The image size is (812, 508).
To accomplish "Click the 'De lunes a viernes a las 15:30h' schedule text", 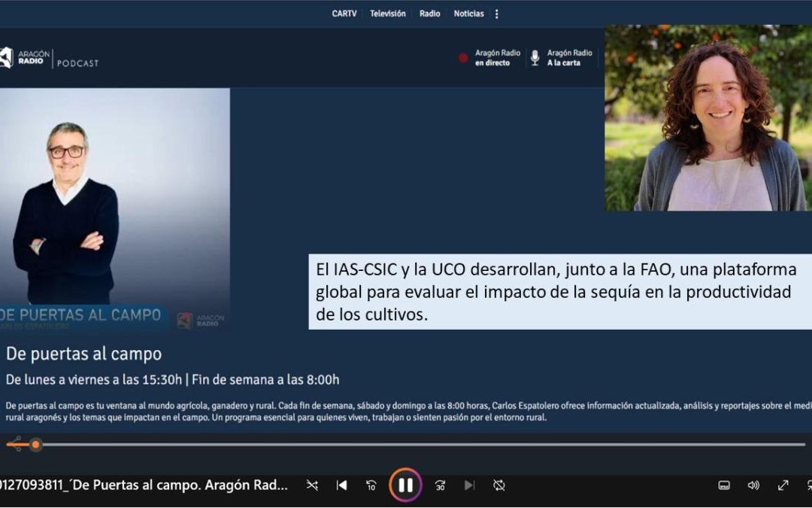I will [94, 380].
